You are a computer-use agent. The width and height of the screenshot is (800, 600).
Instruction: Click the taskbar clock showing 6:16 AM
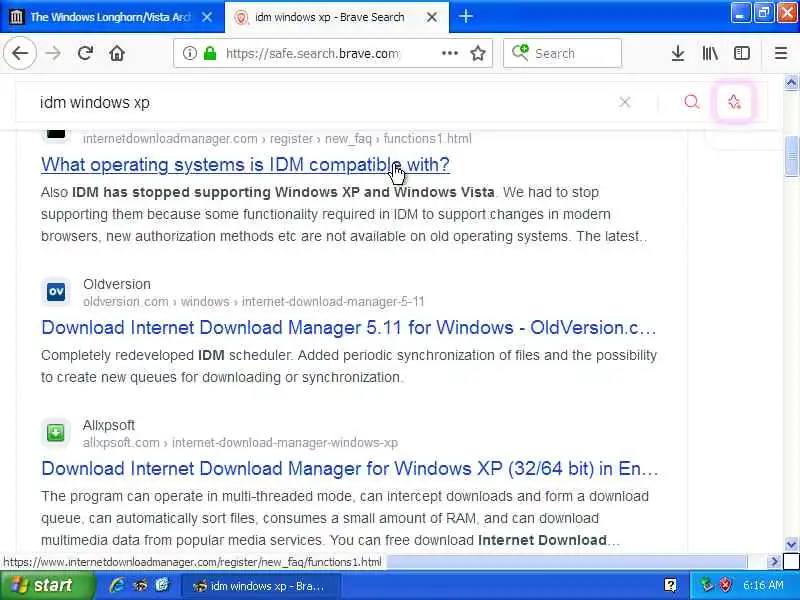point(763,585)
